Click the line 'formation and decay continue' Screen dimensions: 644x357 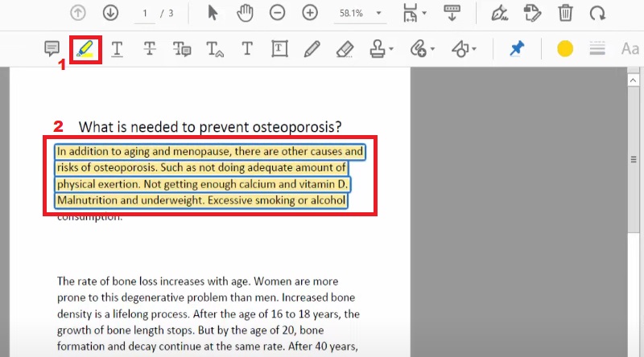pyautogui.click(x=208, y=347)
